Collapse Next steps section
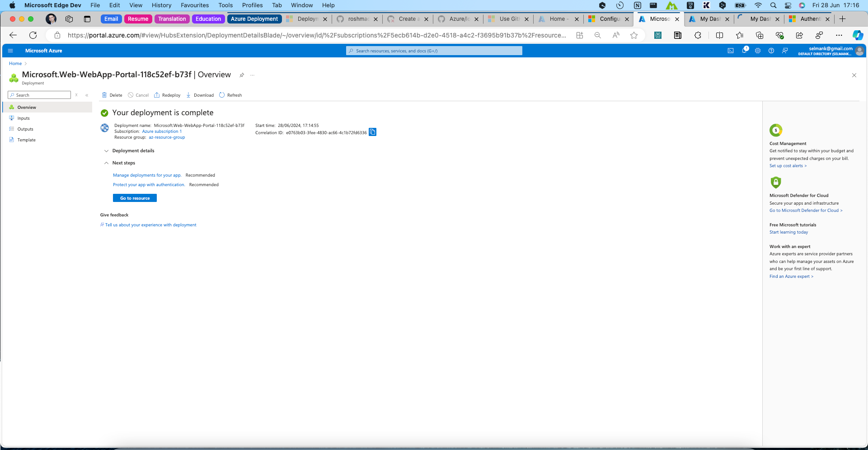Screen dimensions: 868x450 pyautogui.click(x=120, y=163)
